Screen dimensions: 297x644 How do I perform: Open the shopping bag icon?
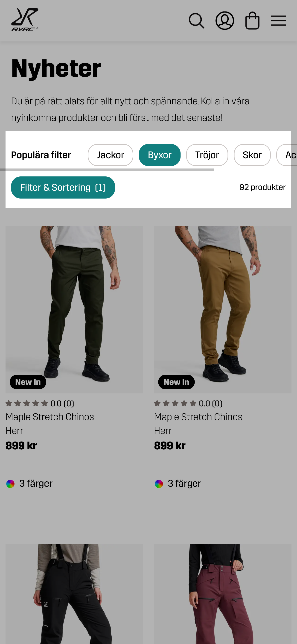252,21
